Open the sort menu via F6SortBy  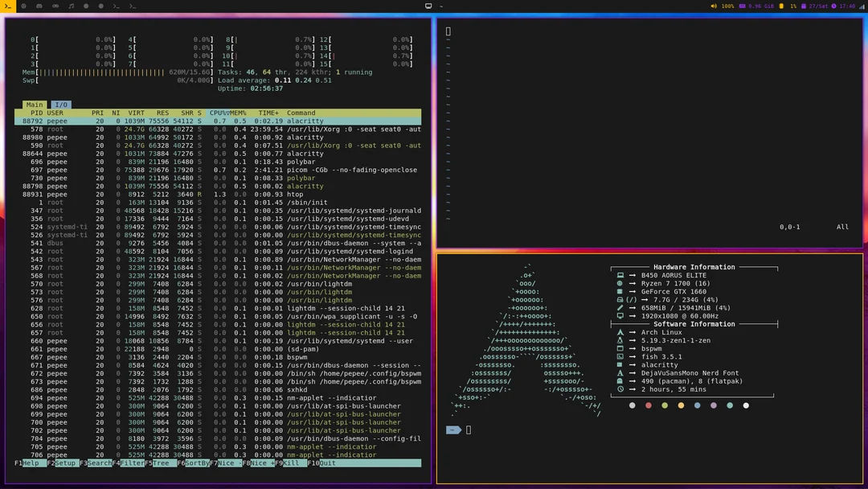point(190,462)
